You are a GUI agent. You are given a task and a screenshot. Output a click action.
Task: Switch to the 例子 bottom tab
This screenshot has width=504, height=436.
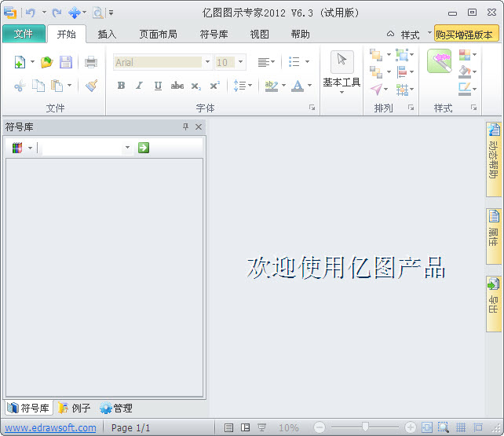tap(75, 408)
